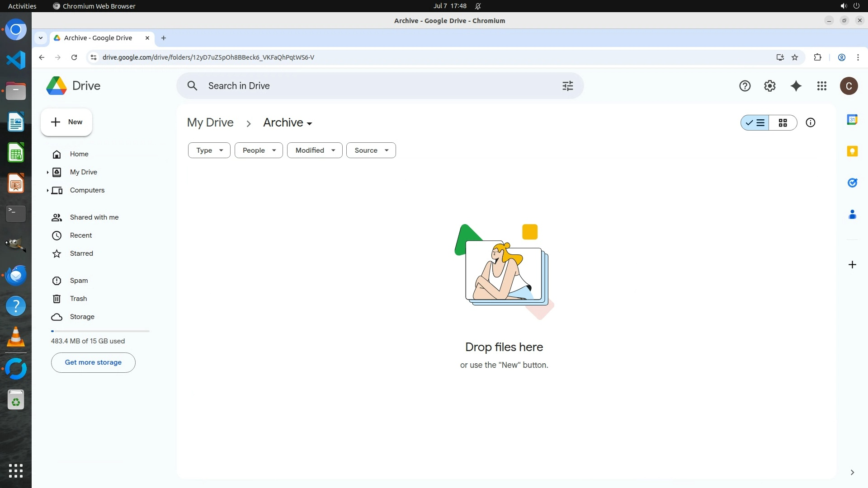Open Google Calendar side panel icon
868x488 pixels.
(852, 120)
